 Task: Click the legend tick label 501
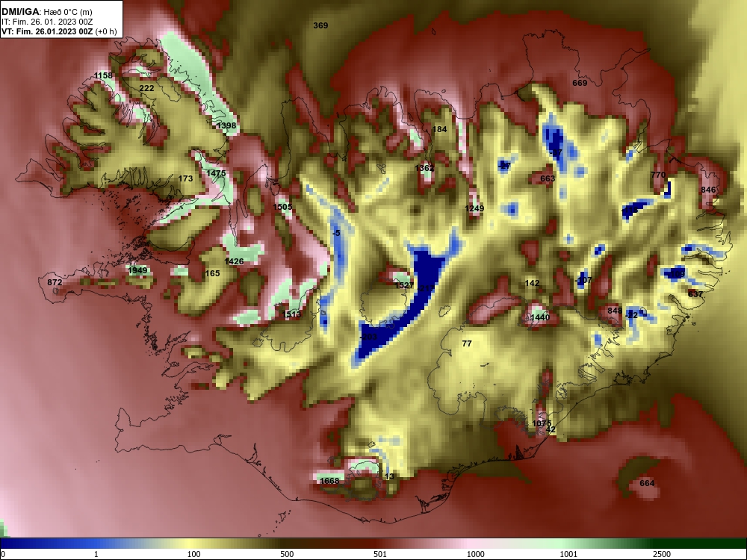(x=380, y=554)
